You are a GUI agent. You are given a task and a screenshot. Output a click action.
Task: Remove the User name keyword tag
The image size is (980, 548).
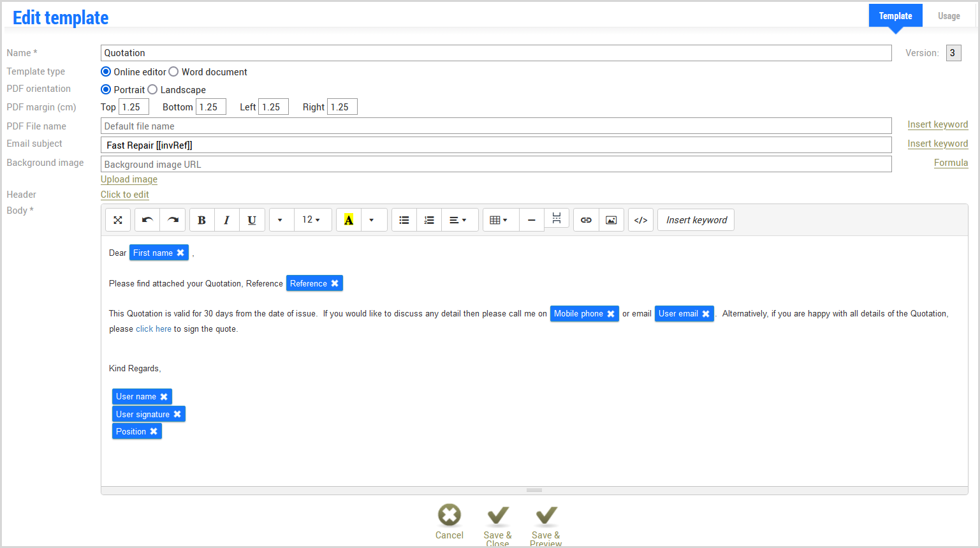click(x=164, y=397)
